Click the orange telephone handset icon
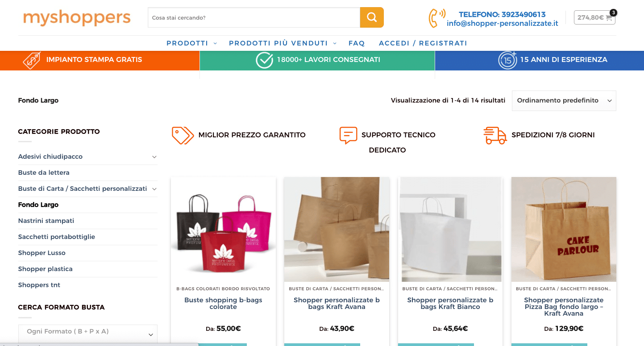 click(436, 18)
